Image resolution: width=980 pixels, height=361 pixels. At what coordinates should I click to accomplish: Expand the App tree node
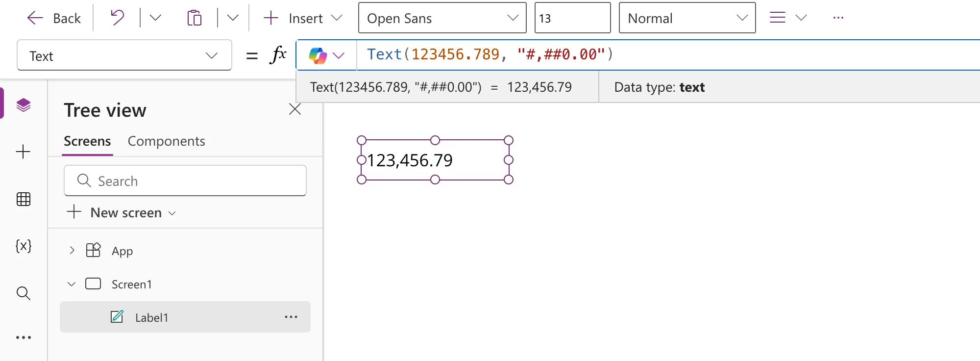pos(72,251)
